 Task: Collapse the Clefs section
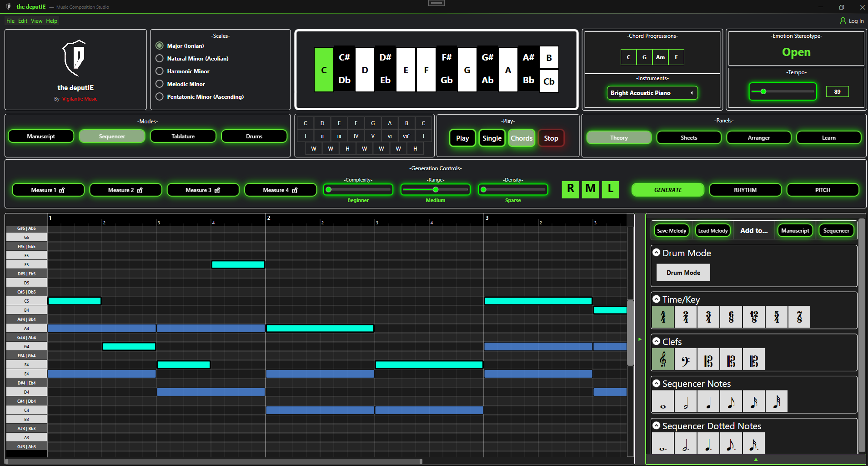(656, 341)
